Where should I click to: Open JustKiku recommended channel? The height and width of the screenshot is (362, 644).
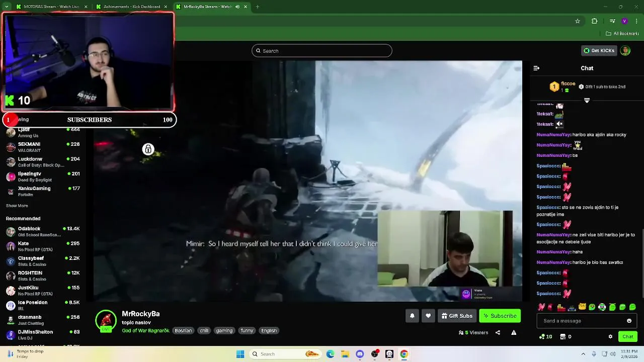coord(43,291)
